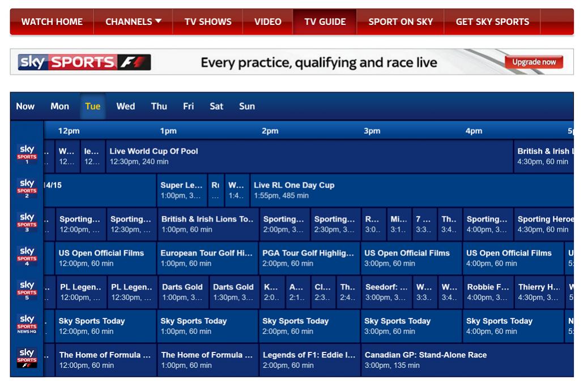Open Sky Sports Today 2:00pm listing
The image size is (588, 383).
309,326
